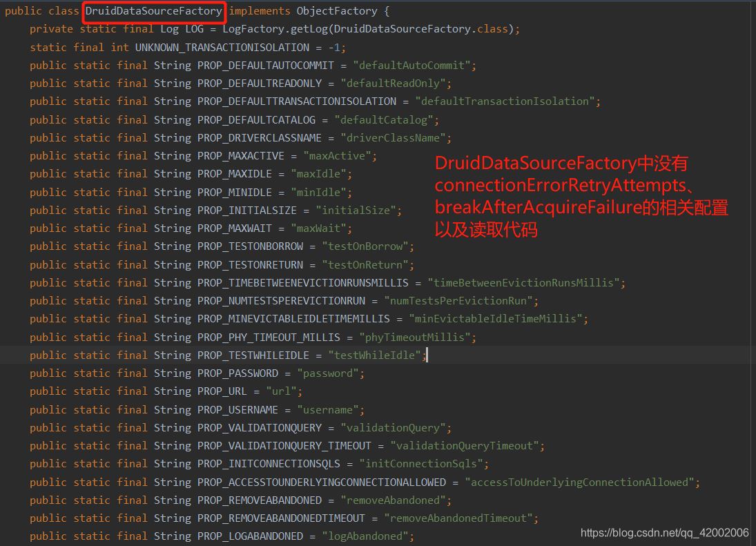Click the "testOnReturn" string literal

point(365,265)
